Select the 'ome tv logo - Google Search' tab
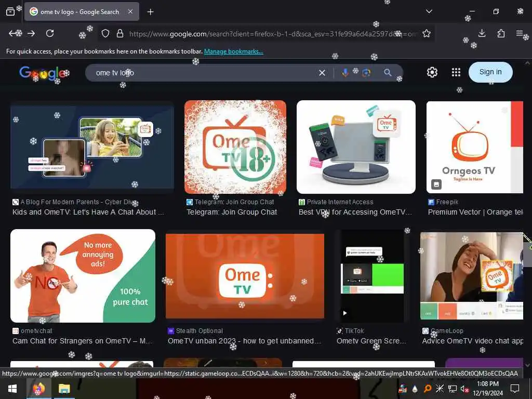 point(82,11)
